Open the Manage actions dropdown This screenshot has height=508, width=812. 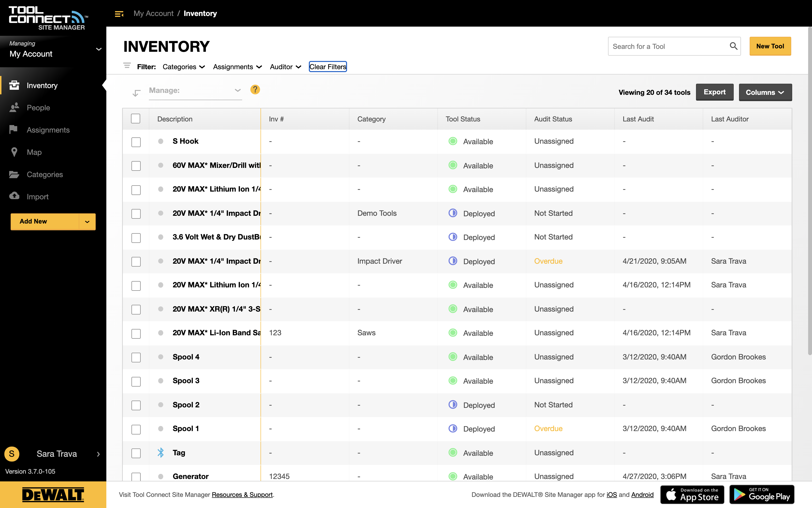coord(195,90)
